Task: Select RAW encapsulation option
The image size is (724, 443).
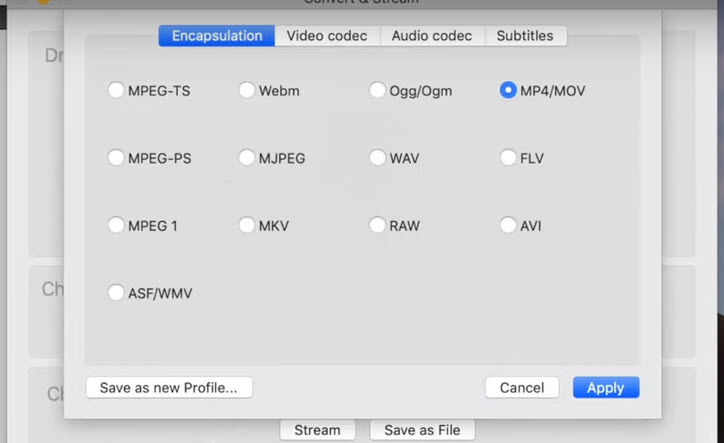Action: (x=377, y=225)
